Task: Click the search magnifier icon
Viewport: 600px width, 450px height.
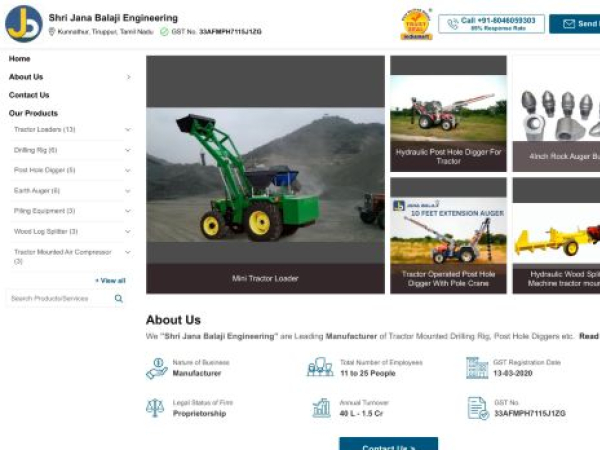Action: [x=119, y=298]
